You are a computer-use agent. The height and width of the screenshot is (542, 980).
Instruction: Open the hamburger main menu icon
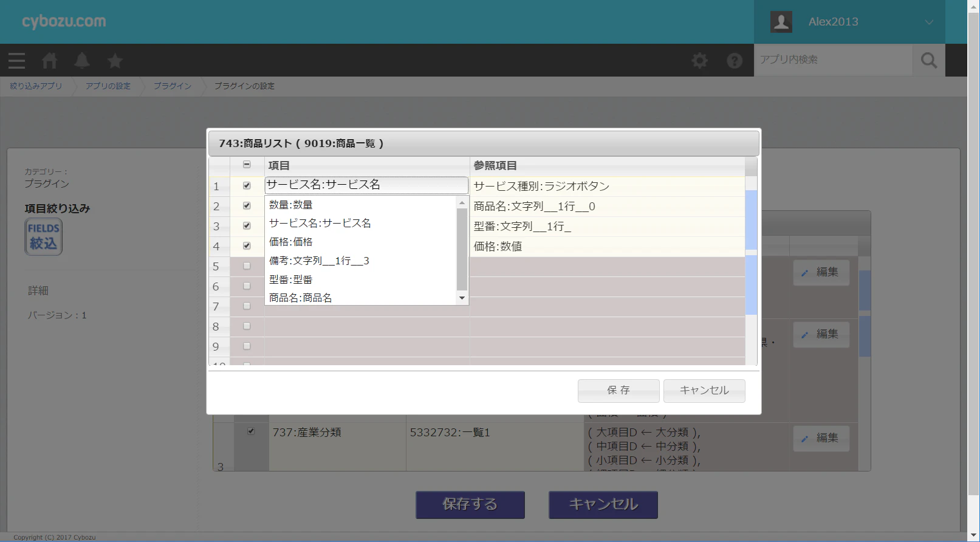pos(16,61)
